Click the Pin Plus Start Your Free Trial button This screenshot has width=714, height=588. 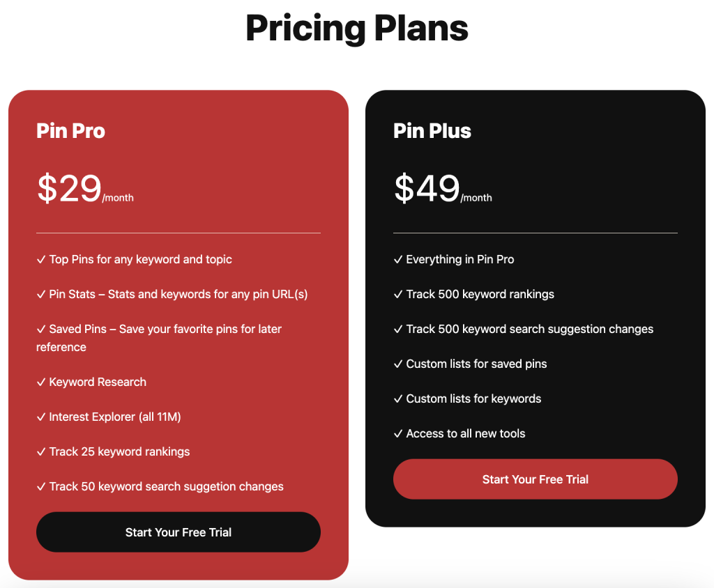(535, 479)
